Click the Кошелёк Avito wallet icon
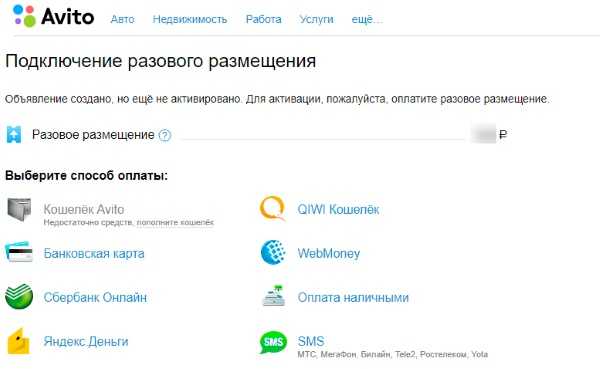The width and height of the screenshot is (600, 369). [x=19, y=209]
